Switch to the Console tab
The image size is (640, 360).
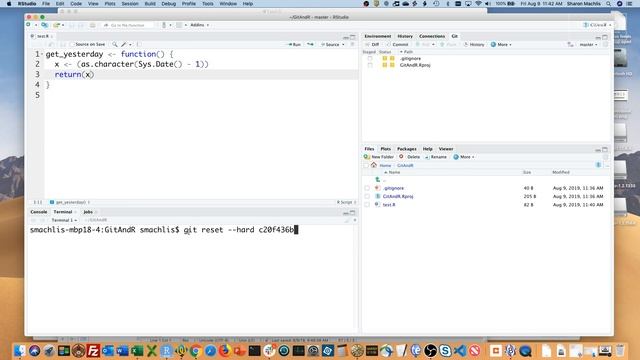[x=39, y=212]
